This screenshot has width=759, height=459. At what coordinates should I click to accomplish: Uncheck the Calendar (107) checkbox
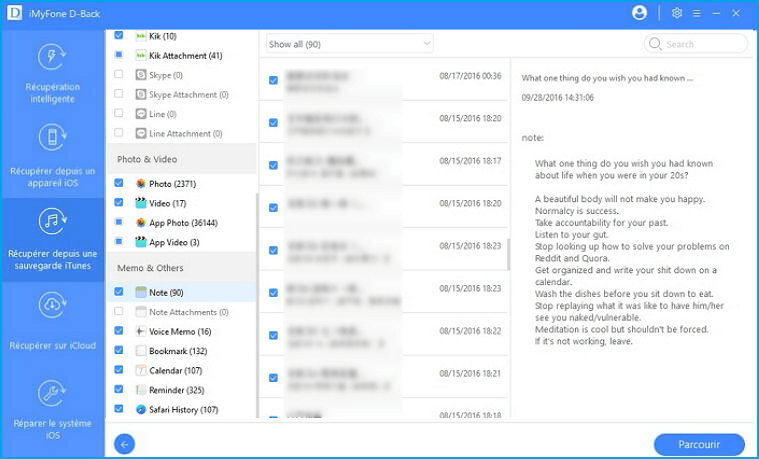119,369
